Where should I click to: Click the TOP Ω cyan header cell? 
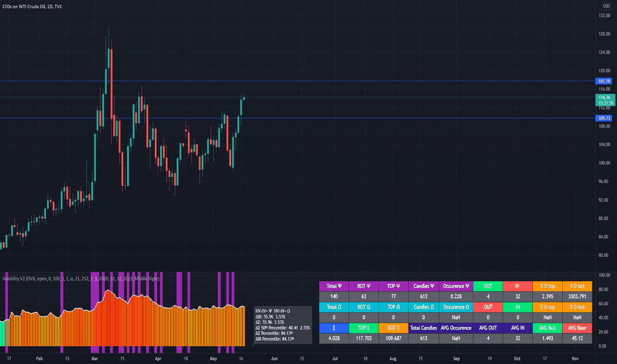pyautogui.click(x=393, y=307)
